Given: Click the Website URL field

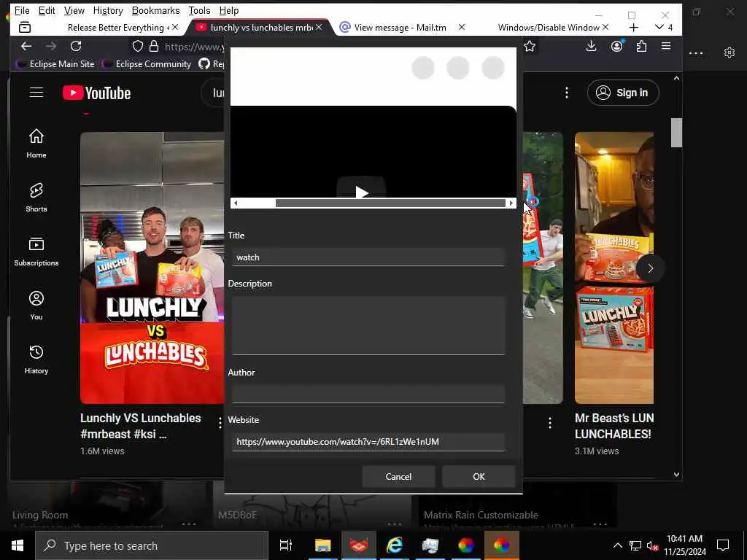Looking at the screenshot, I should 368,442.
